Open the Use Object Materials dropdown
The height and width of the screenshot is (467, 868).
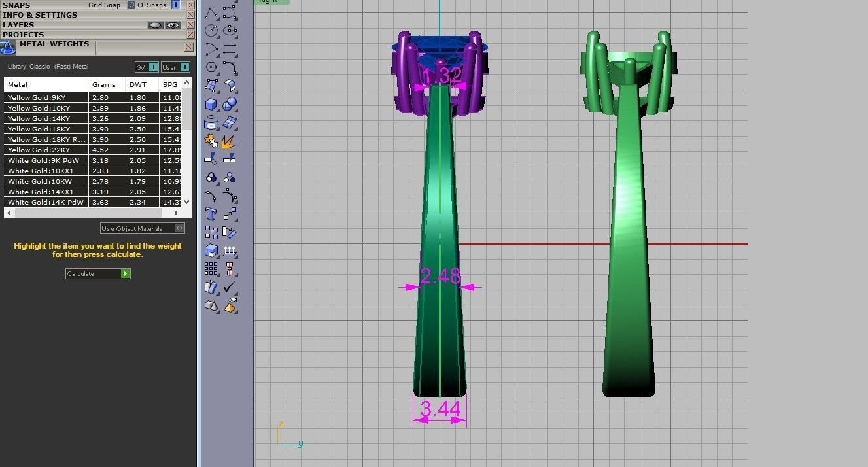pos(143,228)
